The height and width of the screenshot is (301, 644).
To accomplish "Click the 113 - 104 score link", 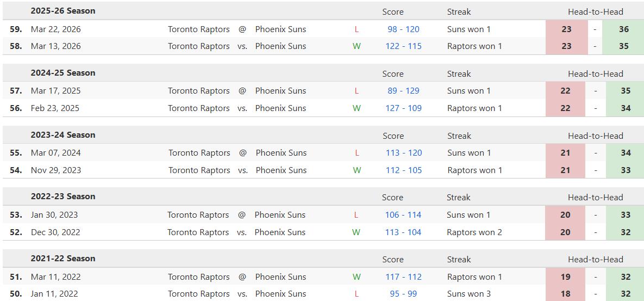I will click(x=403, y=232).
